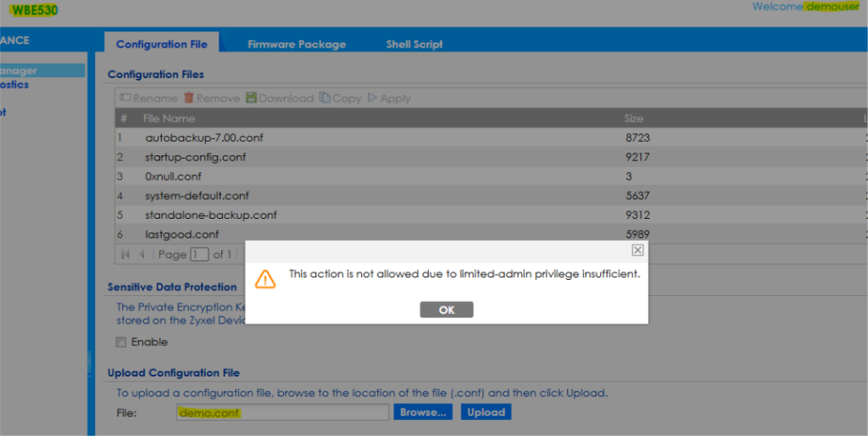
Task: Click the Download toolbar icon
Action: (251, 98)
